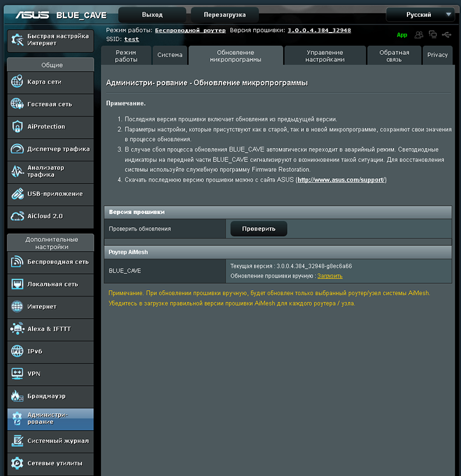Click the guest users status icon
461x476 pixels.
(419, 35)
